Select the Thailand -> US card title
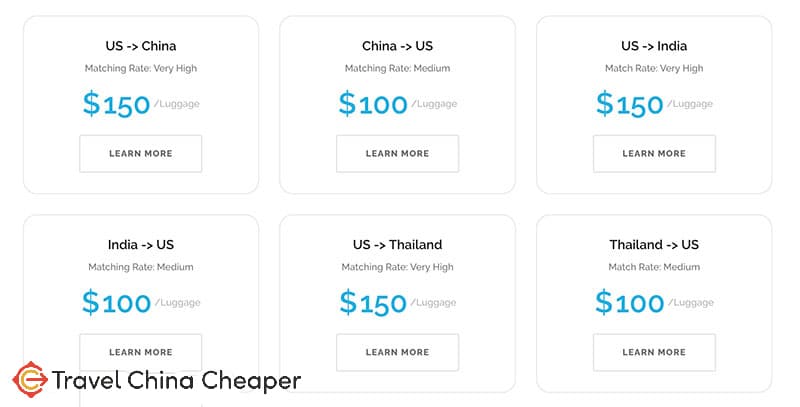 click(x=654, y=245)
